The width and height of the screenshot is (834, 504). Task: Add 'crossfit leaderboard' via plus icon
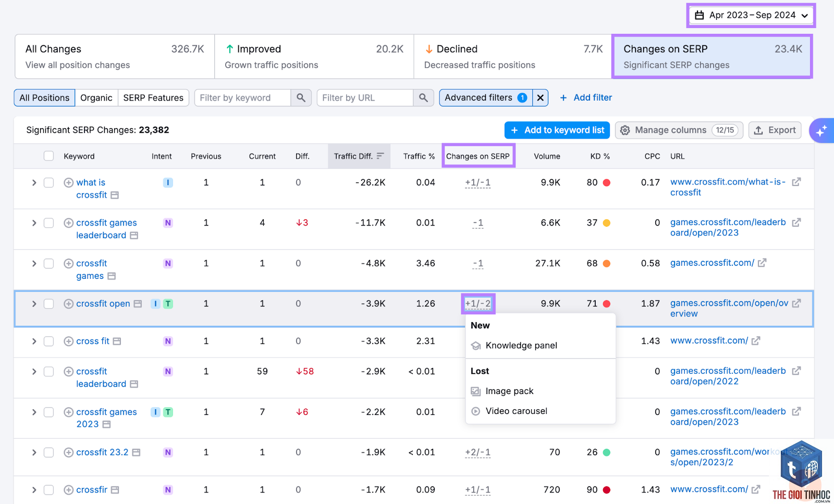pos(68,372)
